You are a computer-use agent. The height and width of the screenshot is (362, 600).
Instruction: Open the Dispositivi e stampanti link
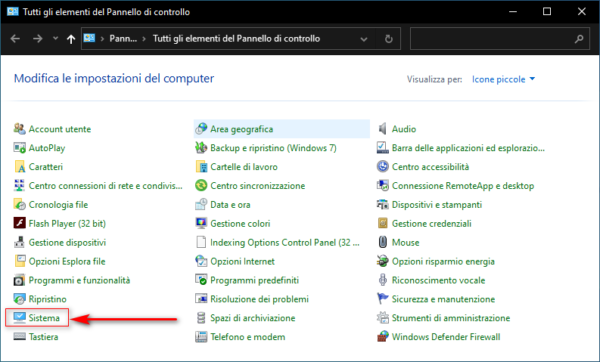tap(437, 204)
